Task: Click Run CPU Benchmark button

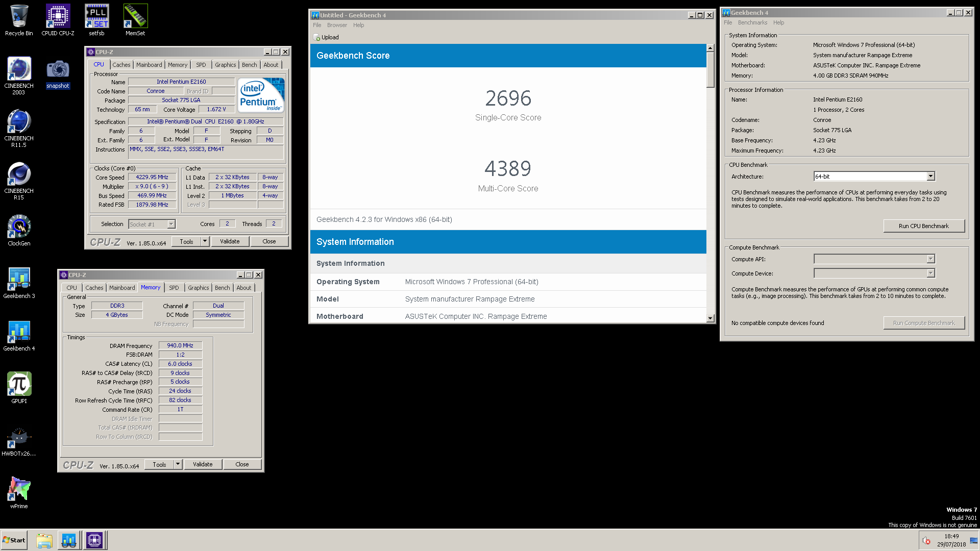Action: pyautogui.click(x=924, y=226)
